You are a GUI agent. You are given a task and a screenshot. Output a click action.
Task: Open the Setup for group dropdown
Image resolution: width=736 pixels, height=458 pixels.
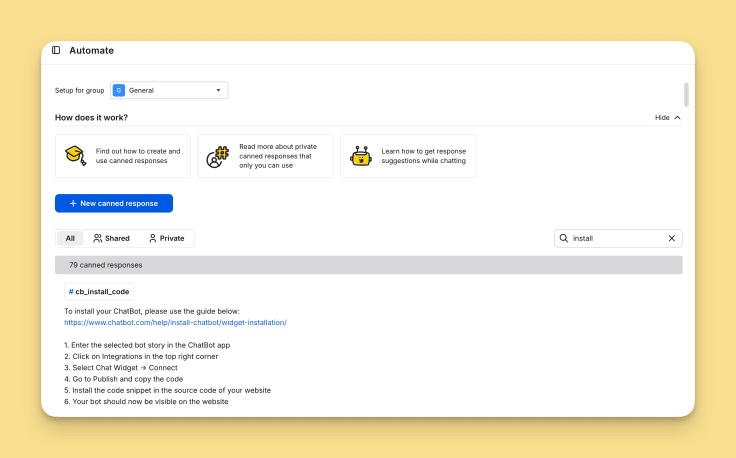click(x=169, y=90)
